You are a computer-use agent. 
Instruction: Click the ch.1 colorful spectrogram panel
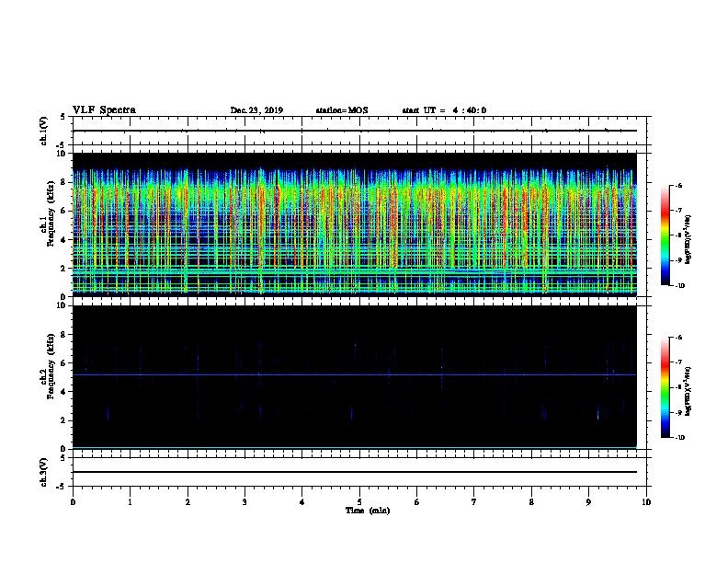pyautogui.click(x=355, y=224)
